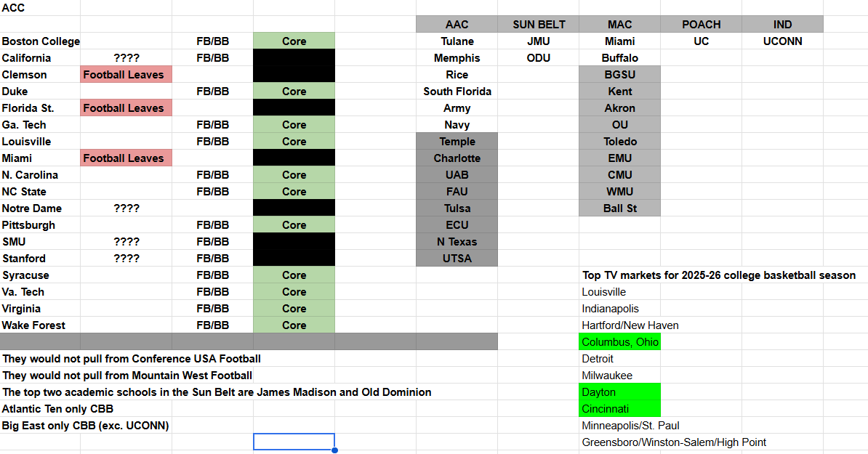Click the Tulane cell
Screen dimensions: 868x454
pos(457,41)
